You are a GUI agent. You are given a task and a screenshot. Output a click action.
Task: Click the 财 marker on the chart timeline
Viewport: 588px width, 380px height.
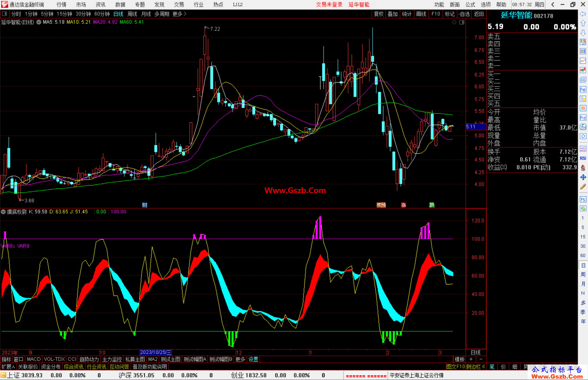145,205
